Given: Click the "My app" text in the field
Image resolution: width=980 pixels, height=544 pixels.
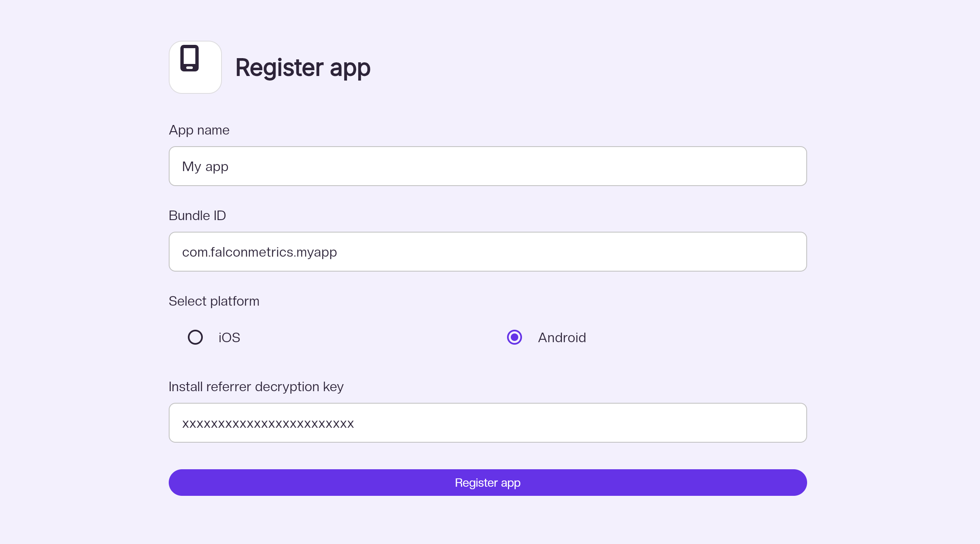Looking at the screenshot, I should click(x=205, y=167).
